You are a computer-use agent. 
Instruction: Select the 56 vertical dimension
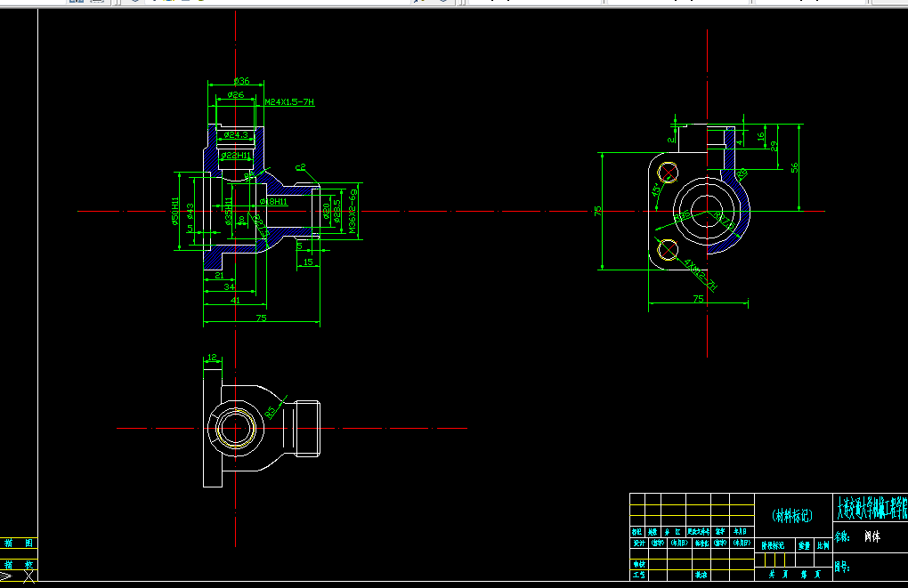pyautogui.click(x=794, y=167)
